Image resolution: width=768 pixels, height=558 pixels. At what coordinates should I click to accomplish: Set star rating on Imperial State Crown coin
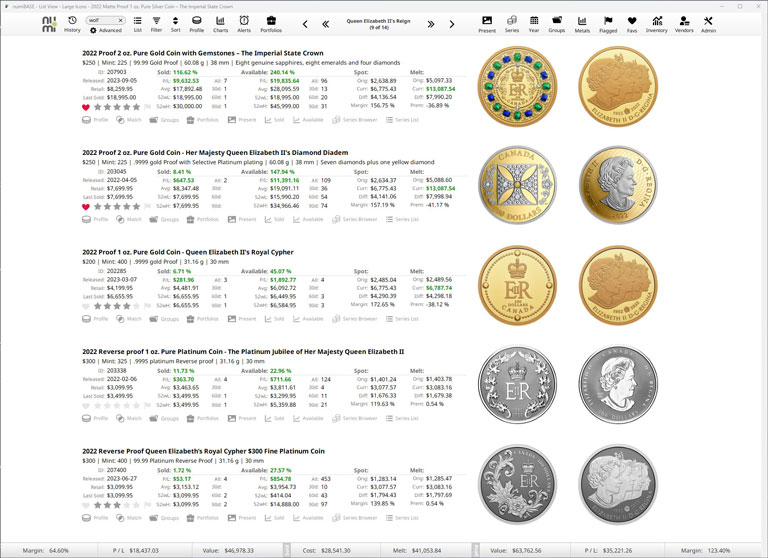(117, 107)
